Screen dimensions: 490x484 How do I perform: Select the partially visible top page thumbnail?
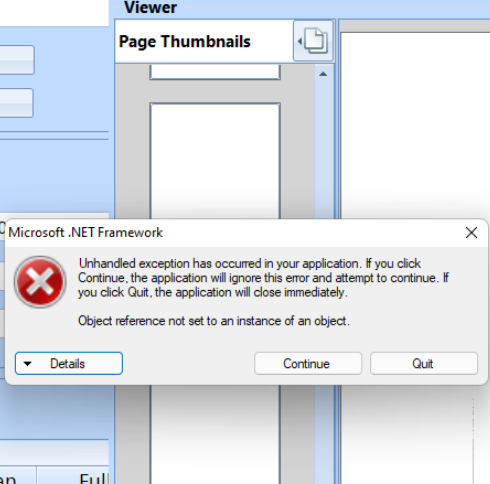[215, 72]
